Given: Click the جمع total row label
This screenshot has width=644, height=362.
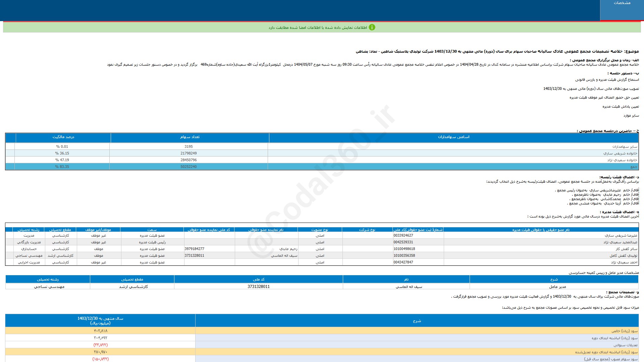Looking at the screenshot, I should tap(634, 167).
